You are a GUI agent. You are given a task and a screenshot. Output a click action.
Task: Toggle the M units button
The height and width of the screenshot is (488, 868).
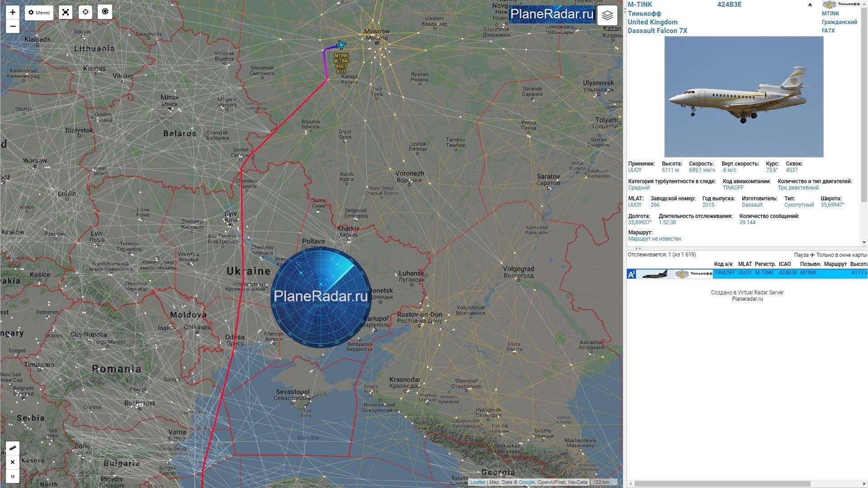(13, 476)
